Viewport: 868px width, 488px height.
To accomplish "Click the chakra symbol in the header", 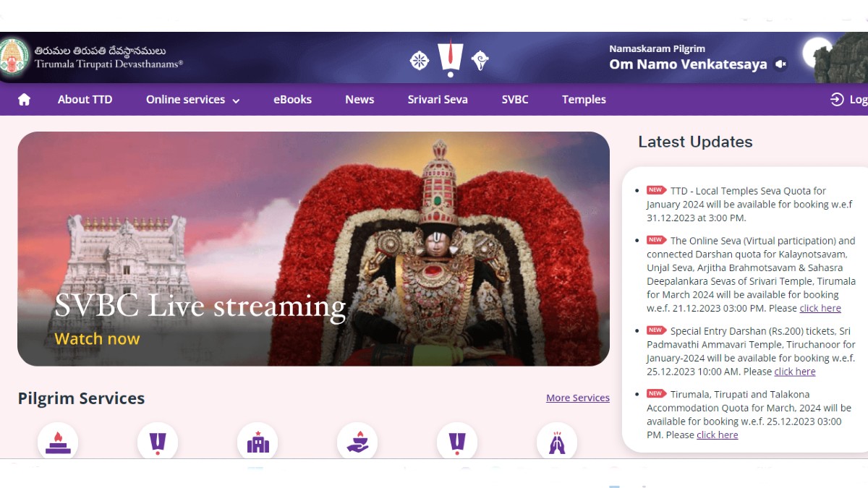I will click(420, 61).
